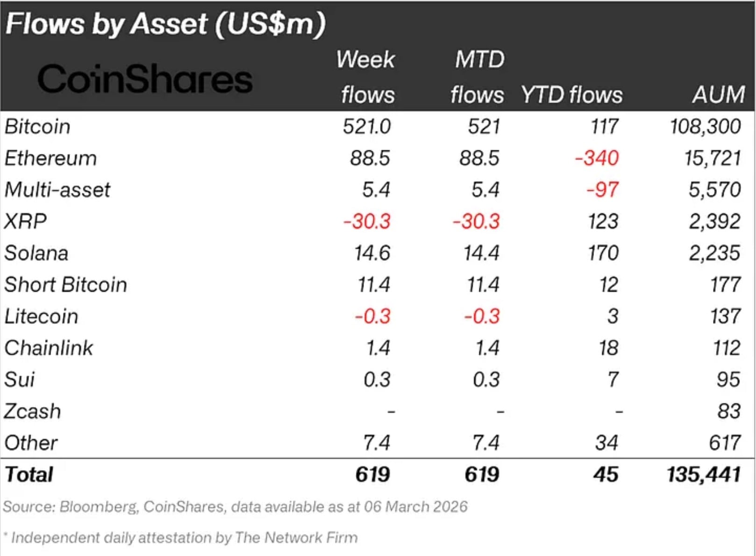Select the Bitcoin row label
This screenshot has height=556, width=756.
(37, 127)
